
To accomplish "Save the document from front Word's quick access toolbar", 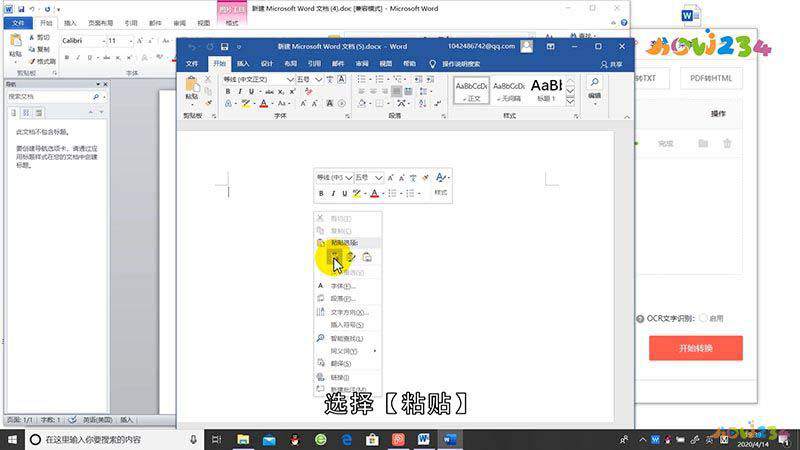I will (x=224, y=46).
